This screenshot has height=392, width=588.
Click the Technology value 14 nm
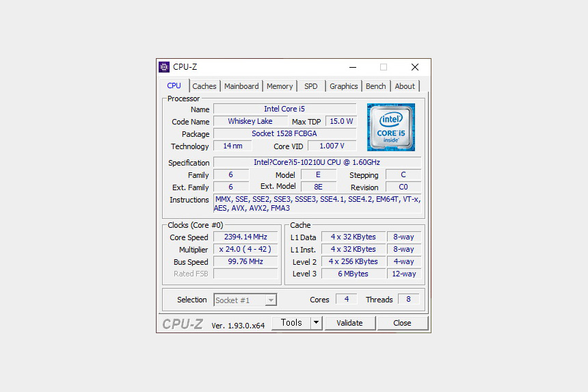(x=232, y=146)
